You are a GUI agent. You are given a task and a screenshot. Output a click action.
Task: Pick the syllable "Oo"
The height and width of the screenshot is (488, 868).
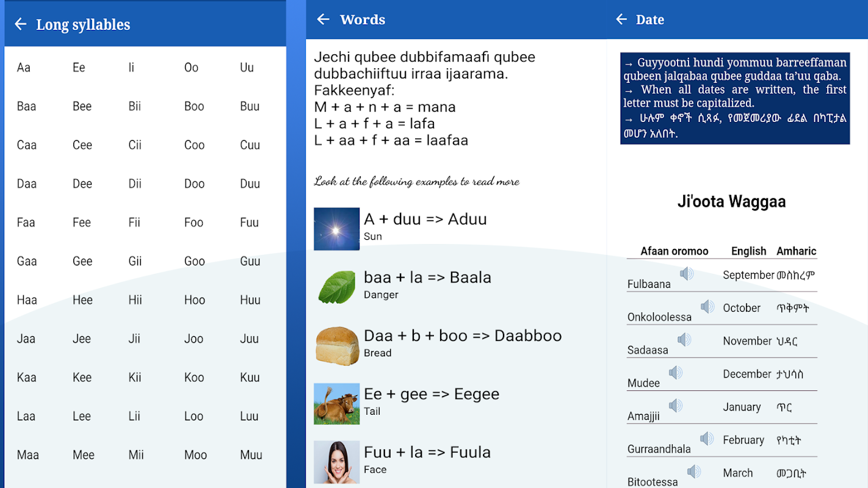click(192, 68)
